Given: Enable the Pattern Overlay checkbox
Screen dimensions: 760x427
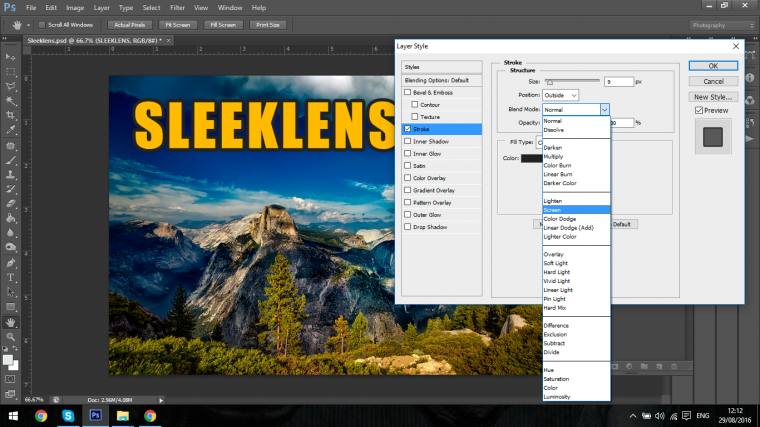Looking at the screenshot, I should pos(408,202).
